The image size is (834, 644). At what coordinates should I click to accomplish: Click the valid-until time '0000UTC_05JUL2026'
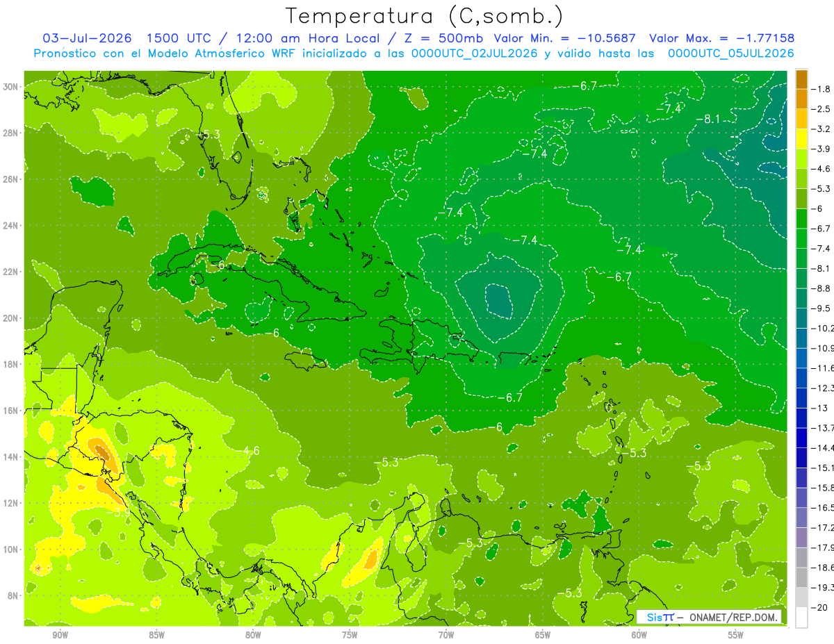(x=731, y=53)
